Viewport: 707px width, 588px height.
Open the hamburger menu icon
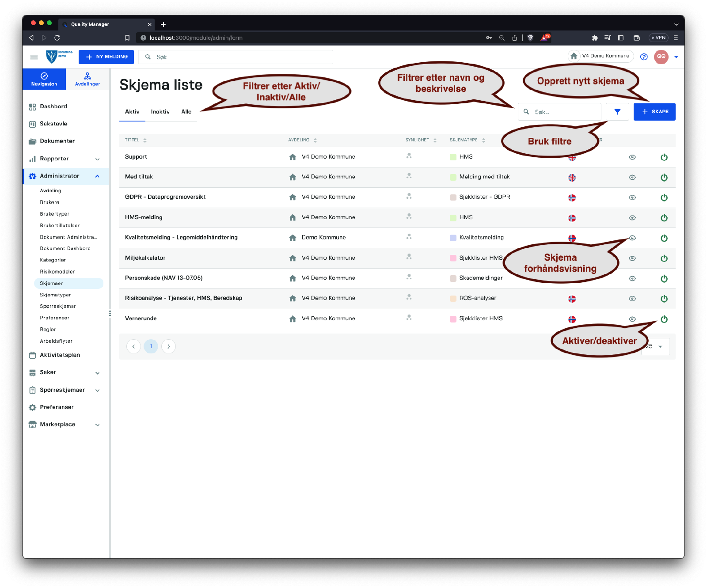[x=34, y=57]
